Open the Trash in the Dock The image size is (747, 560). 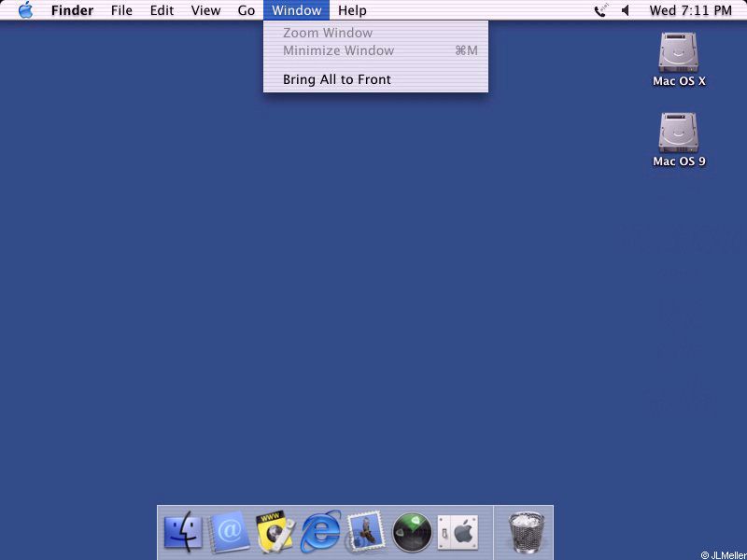(527, 532)
